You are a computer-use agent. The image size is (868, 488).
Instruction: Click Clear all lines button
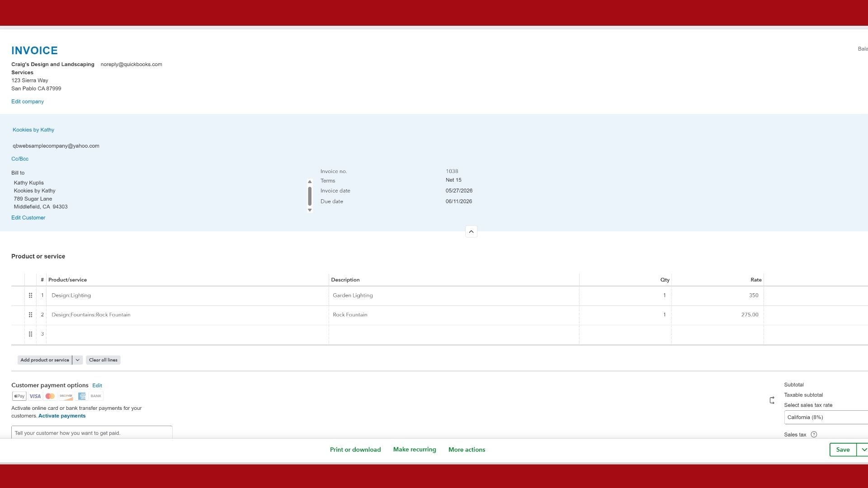(103, 360)
